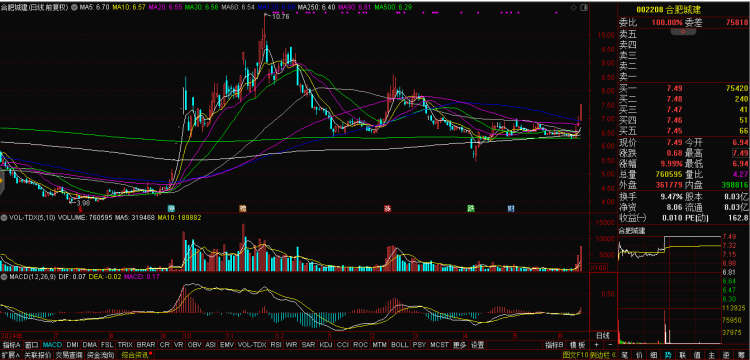
Task: Click the 笔 icon in bottom-right bar
Action: pos(624,355)
